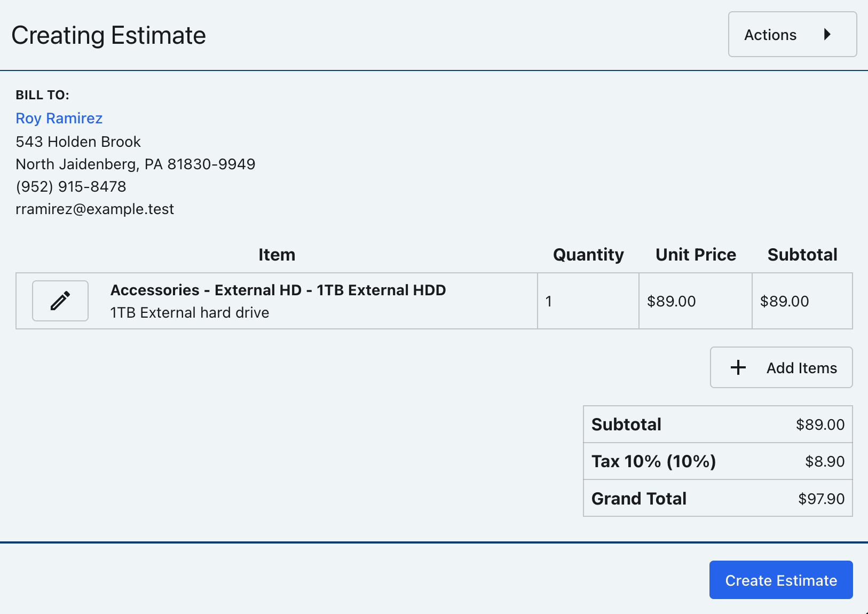Click the Grand Total label
Screen dimensions: 868x614
tap(639, 499)
